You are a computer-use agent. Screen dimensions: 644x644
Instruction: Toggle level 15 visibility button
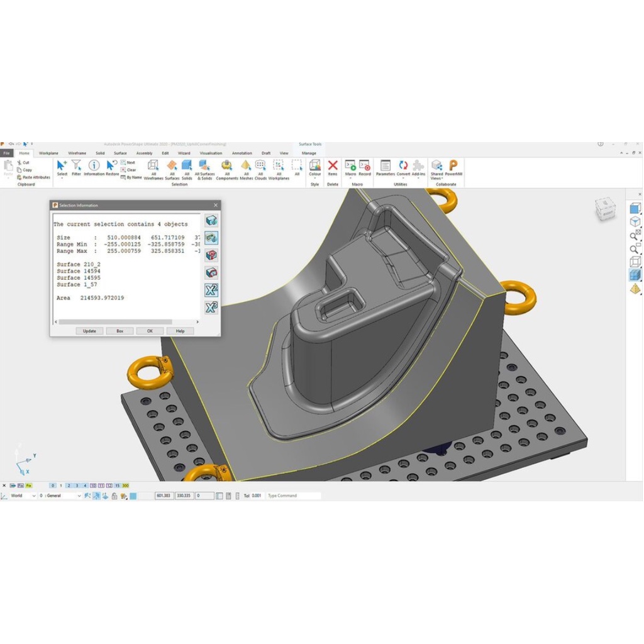[117, 486]
